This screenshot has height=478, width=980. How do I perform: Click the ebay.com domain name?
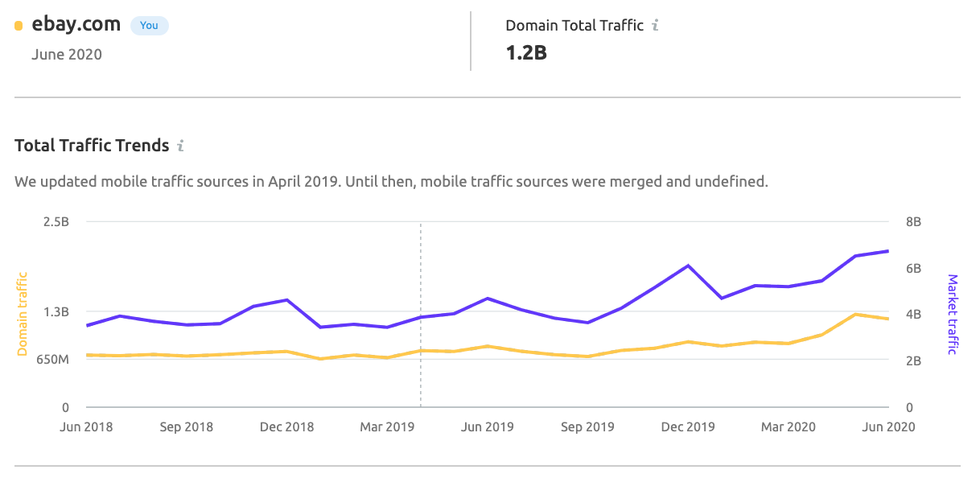pyautogui.click(x=76, y=24)
